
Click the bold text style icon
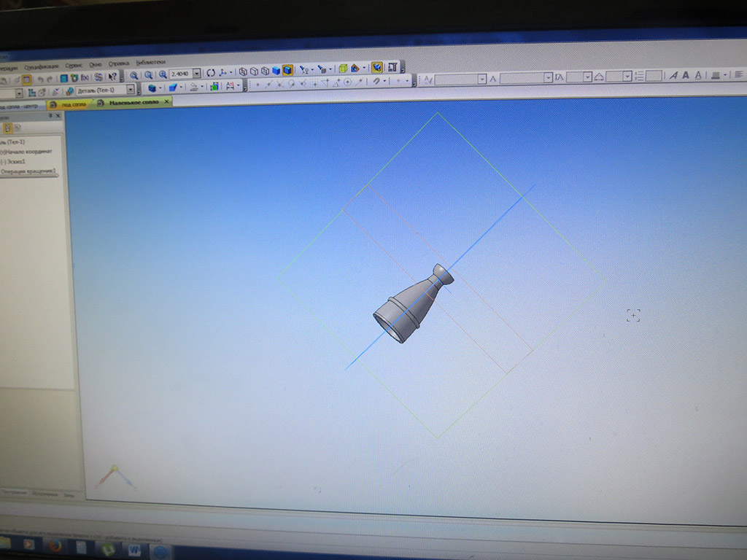pos(686,75)
